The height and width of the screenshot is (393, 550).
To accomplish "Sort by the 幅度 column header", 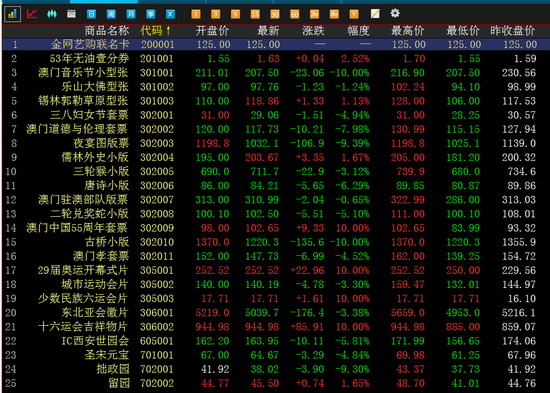I will tap(358, 31).
